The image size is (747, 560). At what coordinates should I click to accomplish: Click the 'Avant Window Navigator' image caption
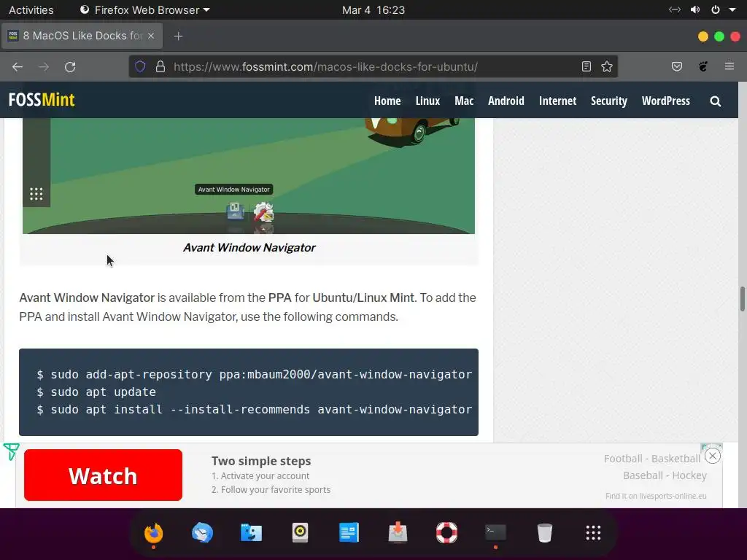pyautogui.click(x=249, y=248)
